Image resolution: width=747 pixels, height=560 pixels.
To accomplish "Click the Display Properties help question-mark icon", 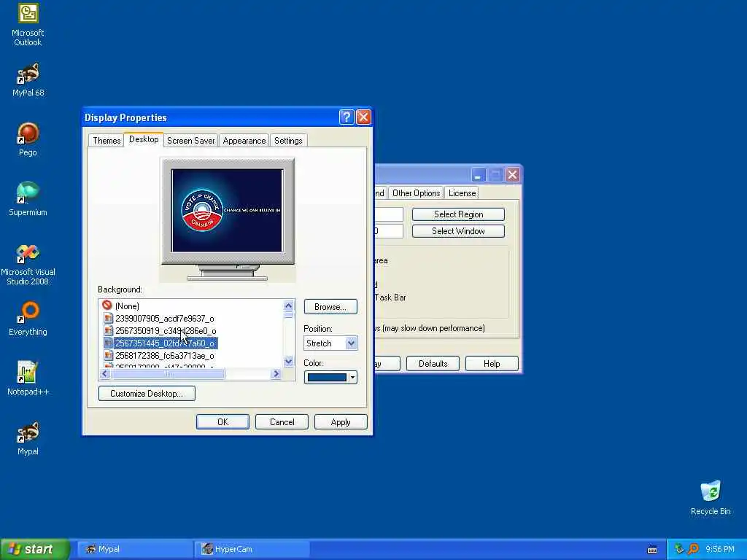I will click(x=347, y=117).
